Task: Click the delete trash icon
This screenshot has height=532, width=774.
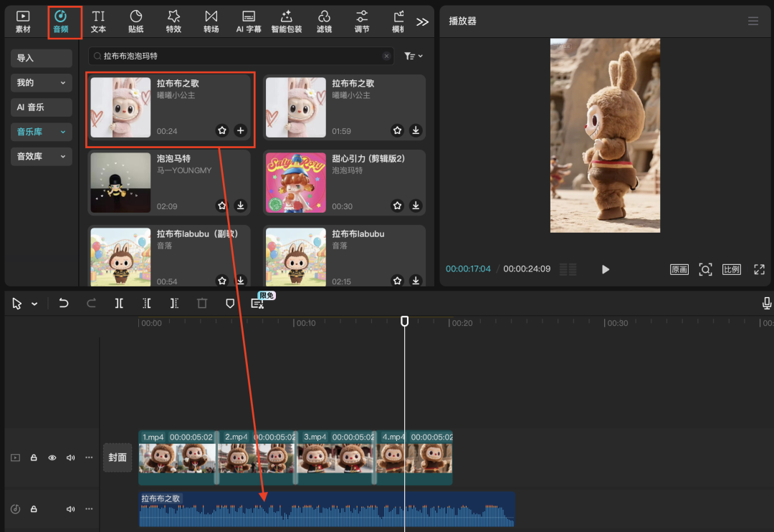Action: pyautogui.click(x=202, y=304)
